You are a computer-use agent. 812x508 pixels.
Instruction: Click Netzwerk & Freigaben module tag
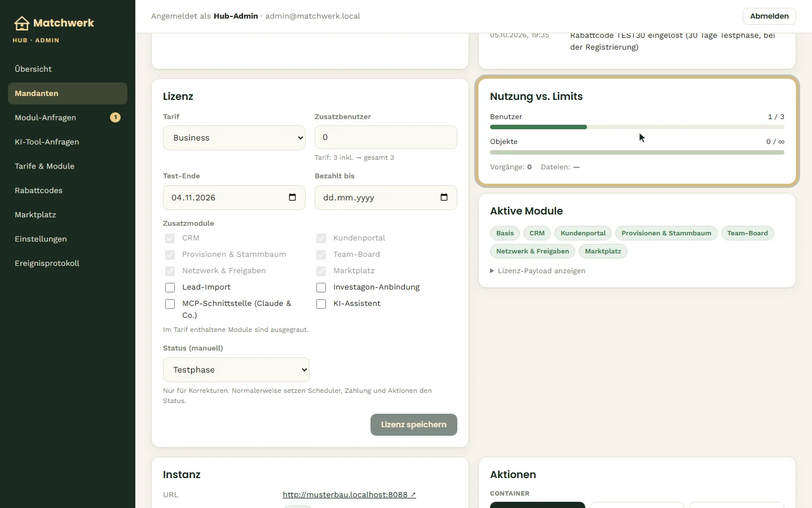click(533, 251)
